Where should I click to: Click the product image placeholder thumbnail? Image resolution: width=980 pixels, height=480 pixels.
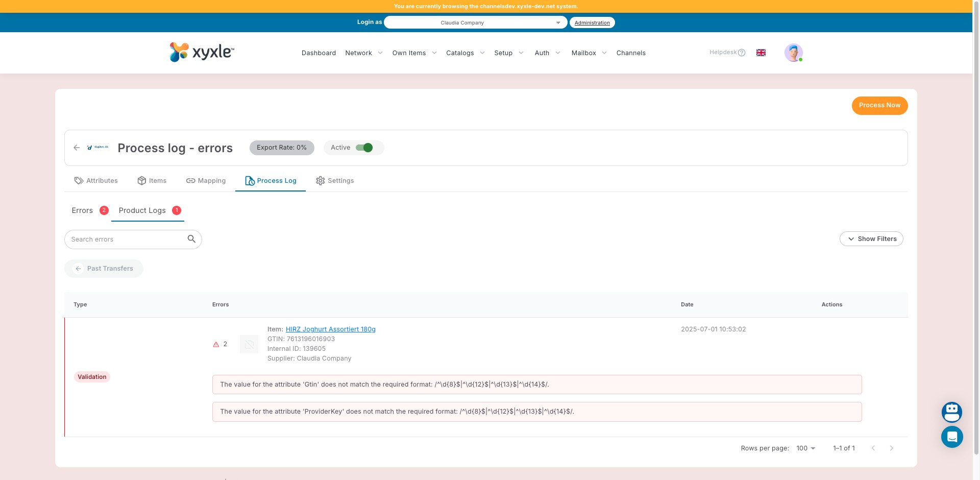point(249,344)
